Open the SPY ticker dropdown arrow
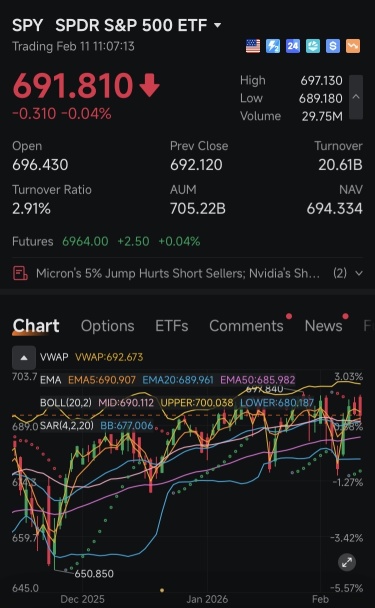The width and height of the screenshot is (375, 608). pos(218,26)
